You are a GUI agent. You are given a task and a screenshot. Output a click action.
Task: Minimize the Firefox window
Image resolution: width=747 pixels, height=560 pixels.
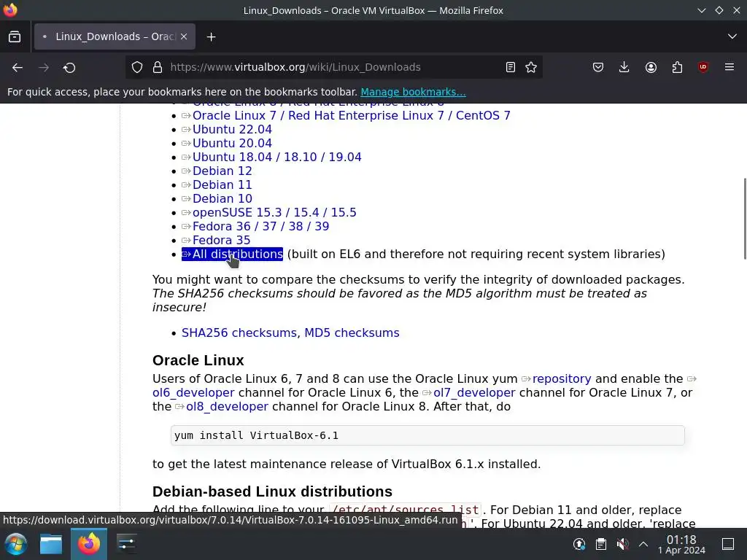coord(702,10)
